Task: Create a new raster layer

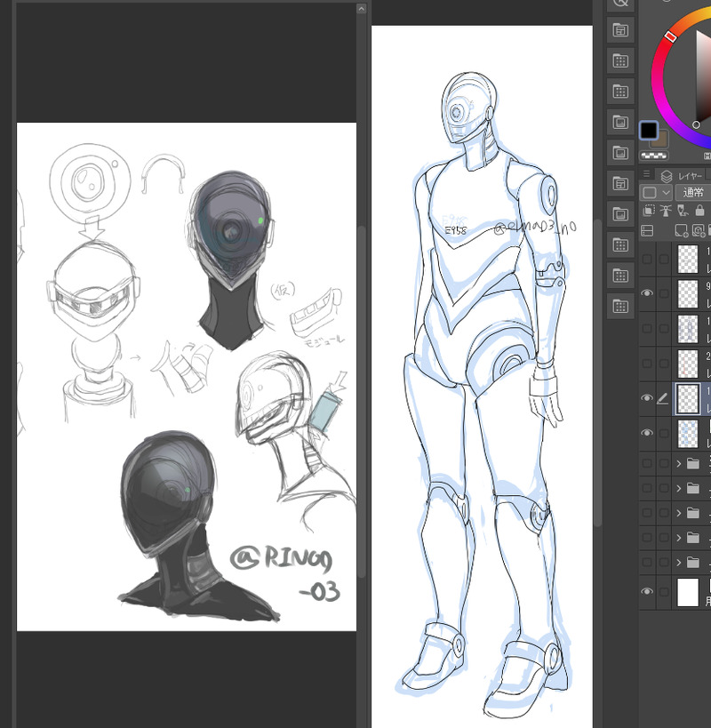Action: click(x=682, y=230)
